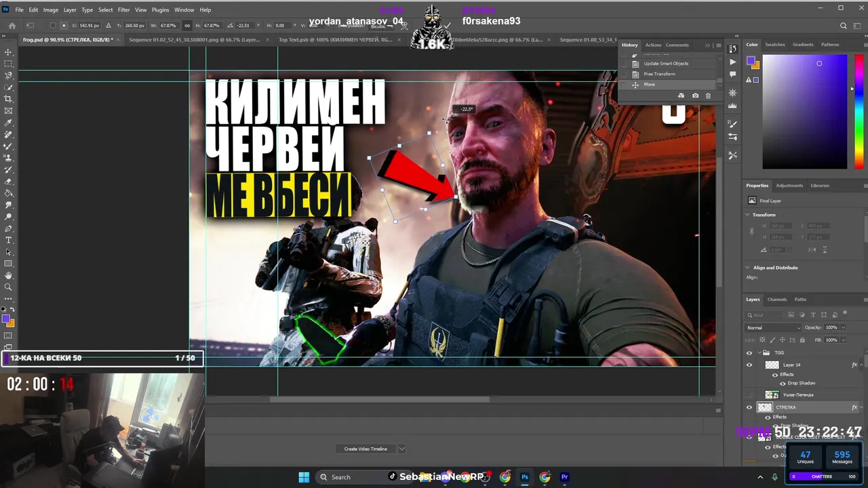The height and width of the screenshot is (488, 868).
Task: Open the Fill slider dropdown
Action: (x=843, y=340)
